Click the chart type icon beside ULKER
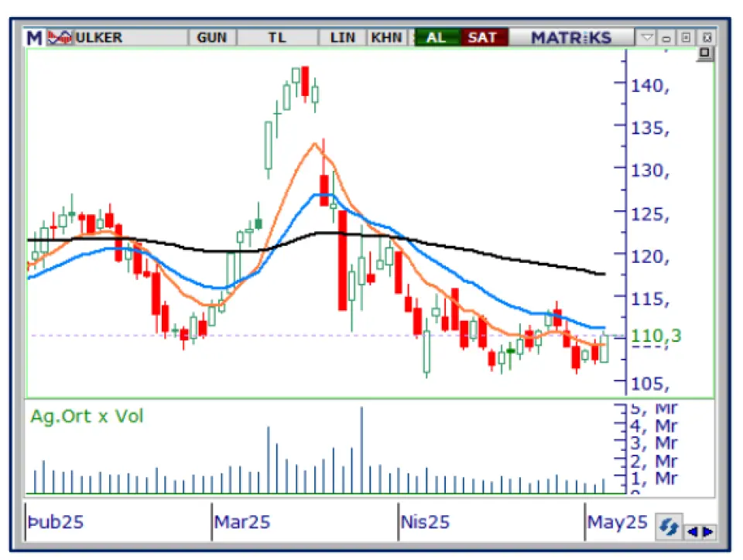Viewport: 743px width, 560px height. pos(60,37)
